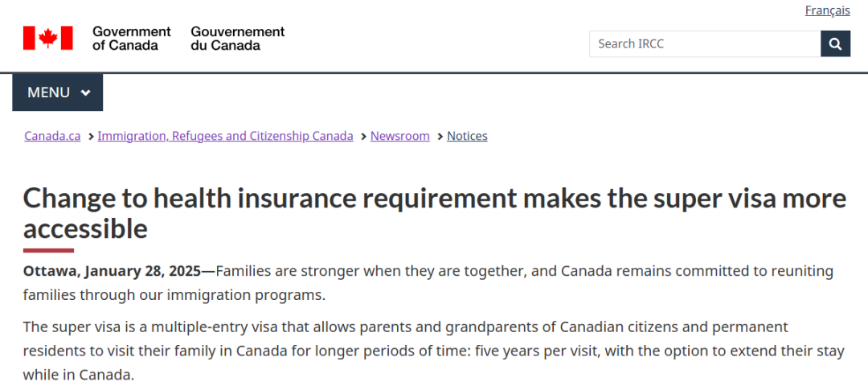This screenshot has height=390, width=868.
Task: Click the breadcrumb chevron before Notices
Action: pos(440,136)
